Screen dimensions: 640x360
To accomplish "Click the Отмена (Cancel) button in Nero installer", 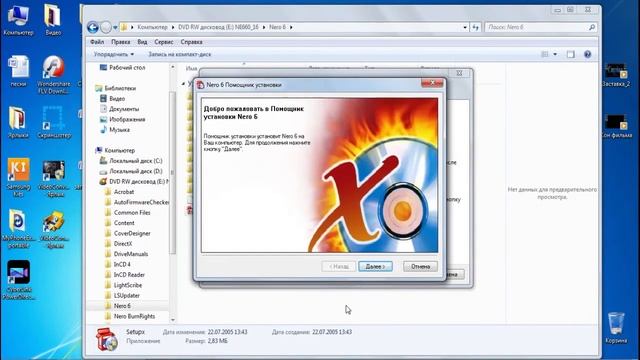I will [420, 266].
